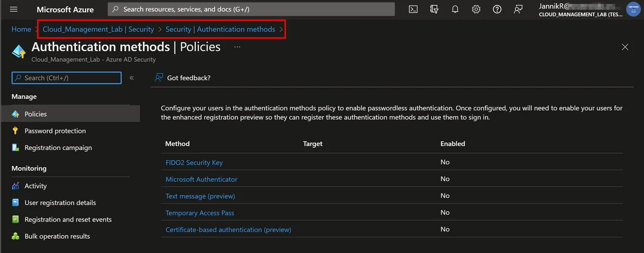Click Cloud_Management_Lab - Azure AD Security subtitle
The image size is (644, 253).
tap(94, 59)
